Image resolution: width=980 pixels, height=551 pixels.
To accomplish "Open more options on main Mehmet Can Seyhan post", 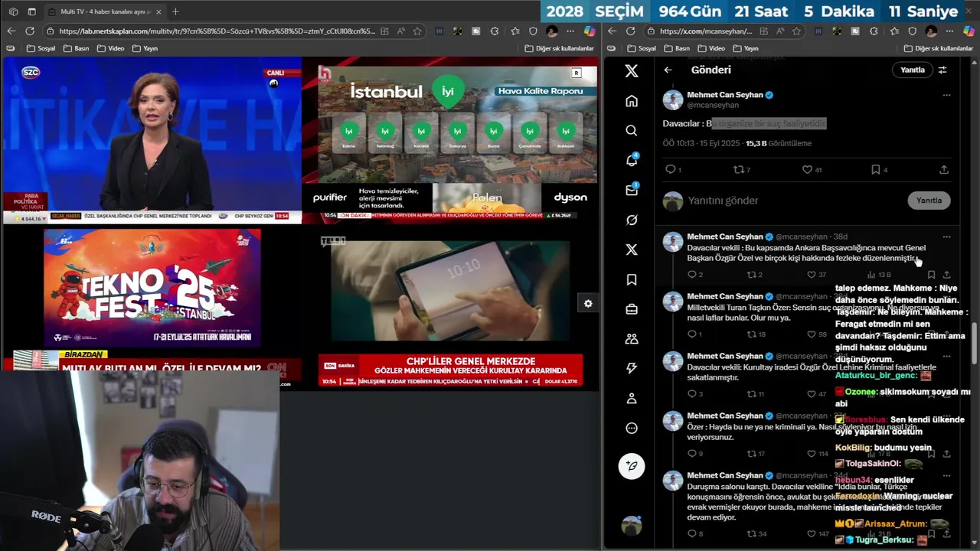I will click(x=946, y=95).
